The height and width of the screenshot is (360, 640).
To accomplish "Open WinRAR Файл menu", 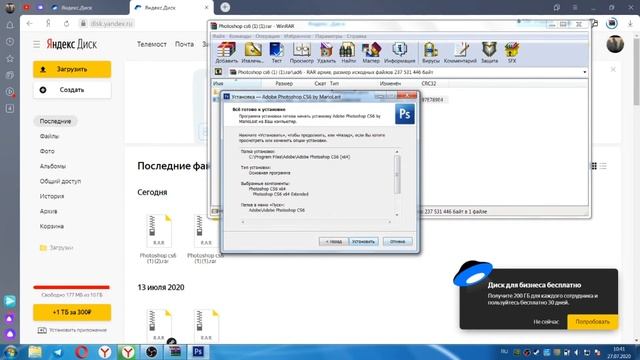I will click(x=218, y=36).
